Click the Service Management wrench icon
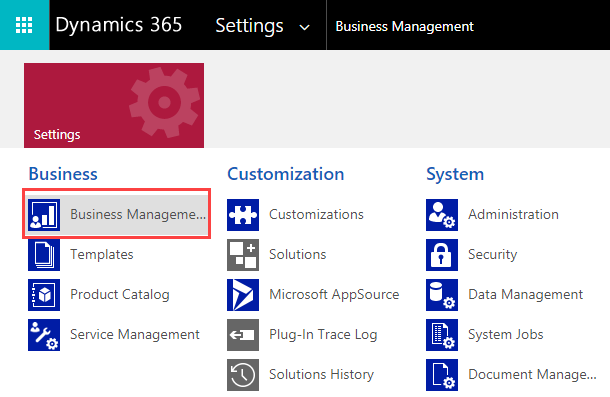610x397 pixels. pyautogui.click(x=44, y=335)
